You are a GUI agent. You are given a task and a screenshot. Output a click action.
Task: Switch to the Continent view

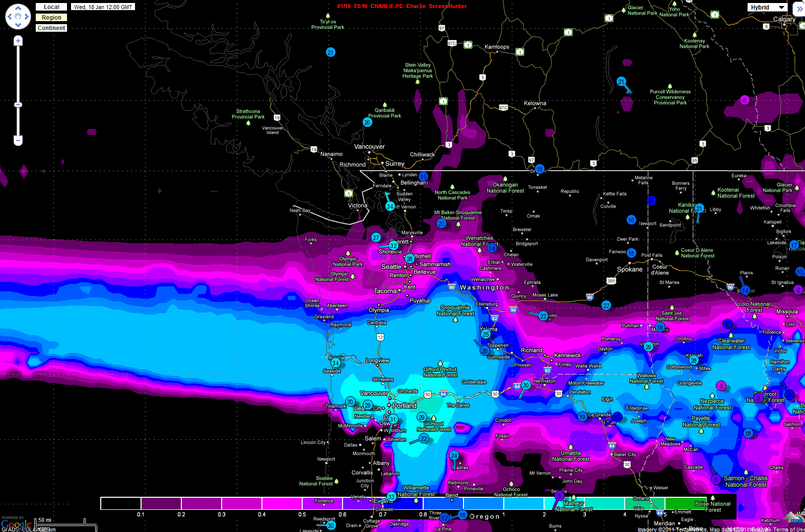(x=51, y=28)
